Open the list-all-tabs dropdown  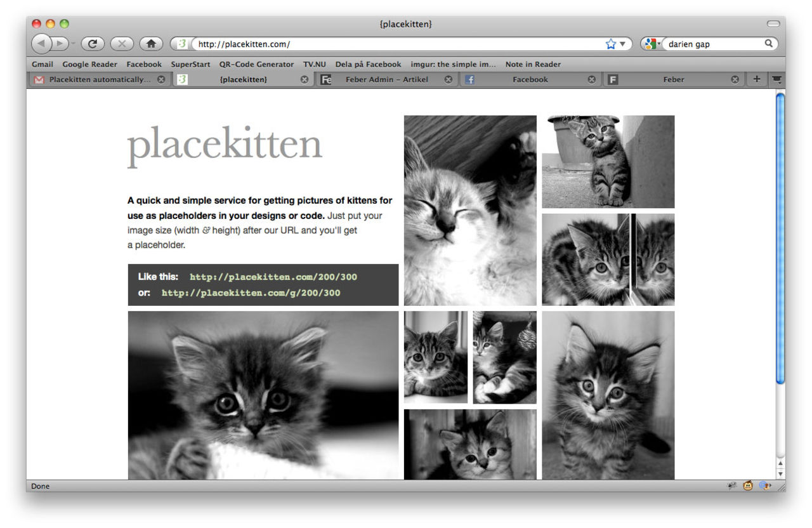[776, 79]
